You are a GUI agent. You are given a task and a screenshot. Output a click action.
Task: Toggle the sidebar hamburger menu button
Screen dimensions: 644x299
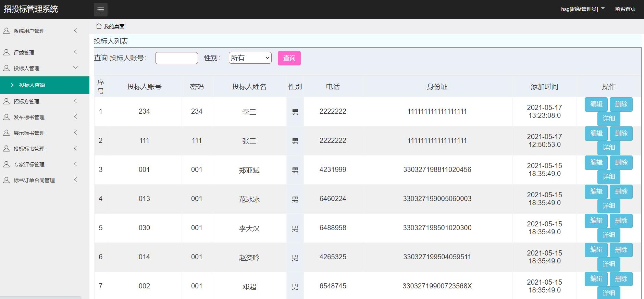coord(100,9)
